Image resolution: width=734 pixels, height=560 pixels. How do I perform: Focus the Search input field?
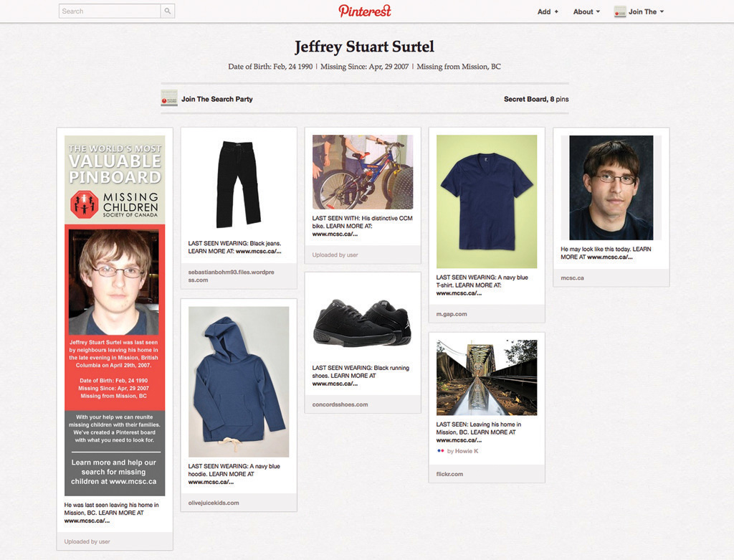click(x=110, y=11)
